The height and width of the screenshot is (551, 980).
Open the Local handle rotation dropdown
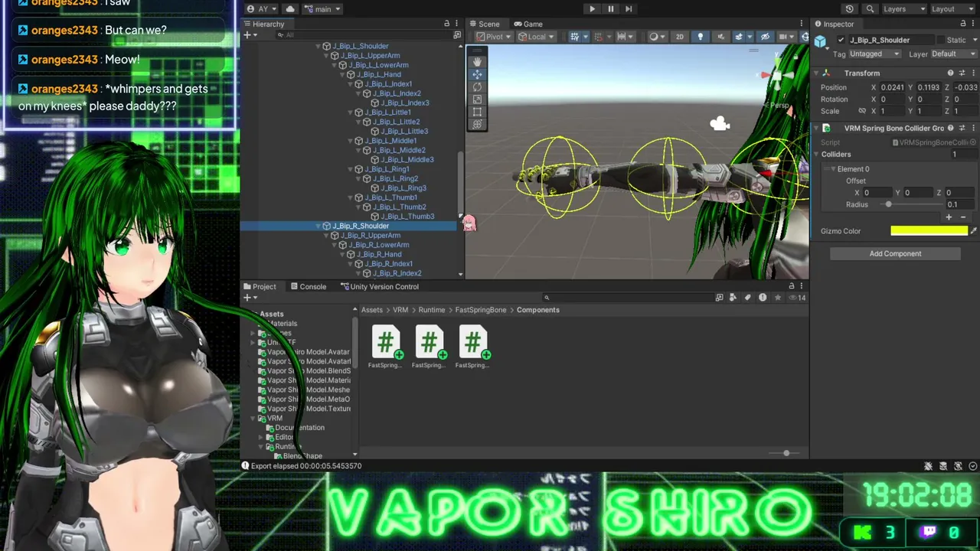(536, 37)
